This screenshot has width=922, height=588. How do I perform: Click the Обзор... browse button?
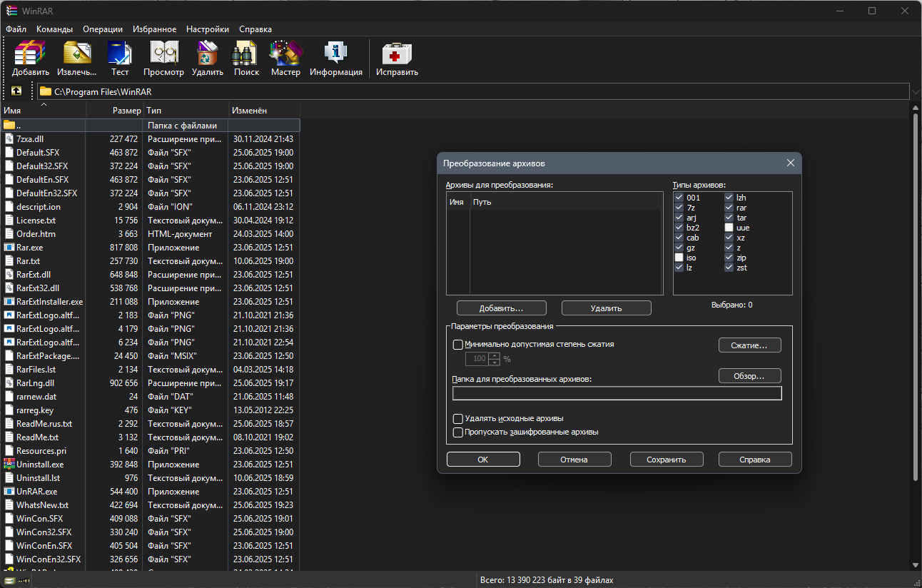(x=749, y=376)
